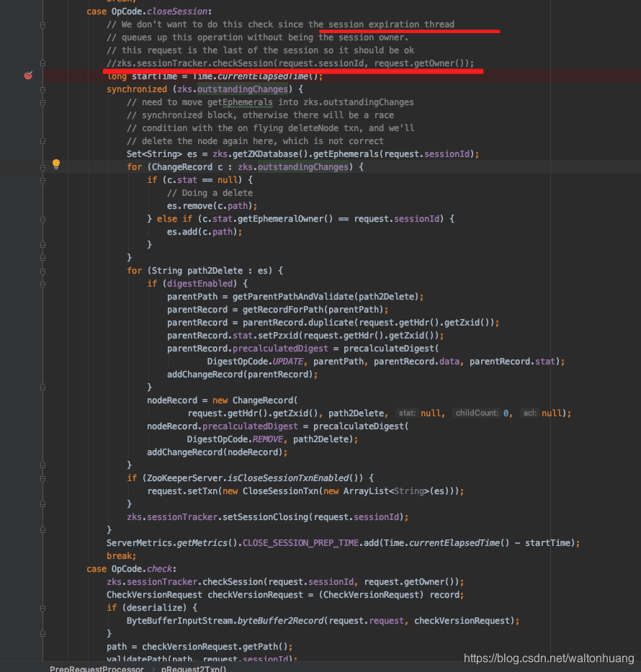The height and width of the screenshot is (672, 641).
Task: Click "es.add" call
Action: coord(182,232)
